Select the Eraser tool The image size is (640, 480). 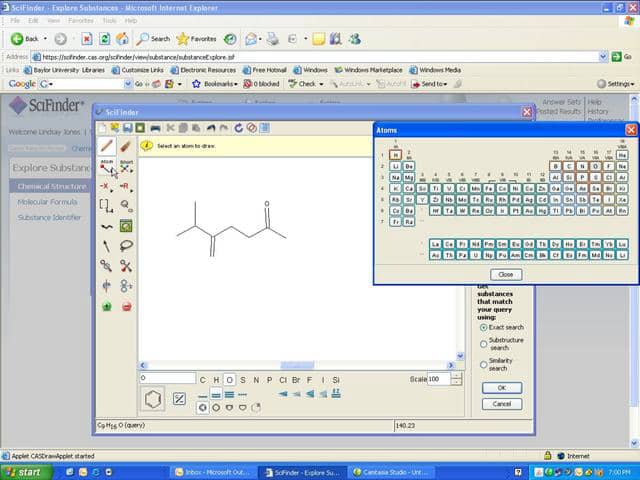(x=126, y=146)
